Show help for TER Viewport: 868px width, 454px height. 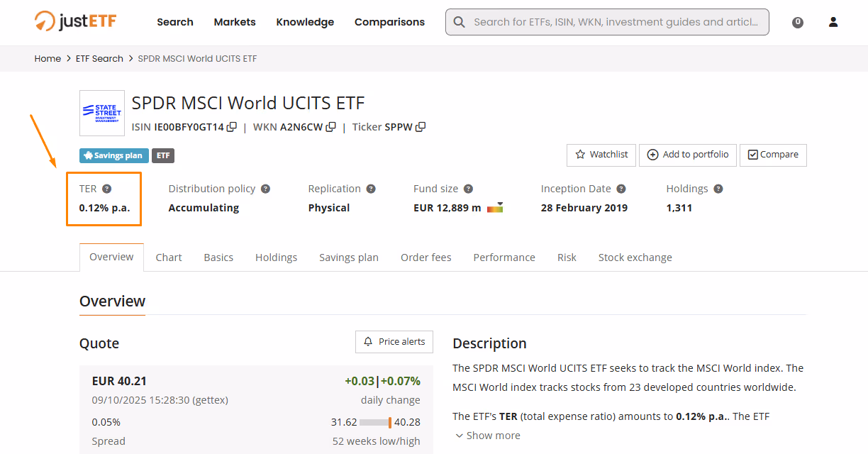click(x=106, y=189)
